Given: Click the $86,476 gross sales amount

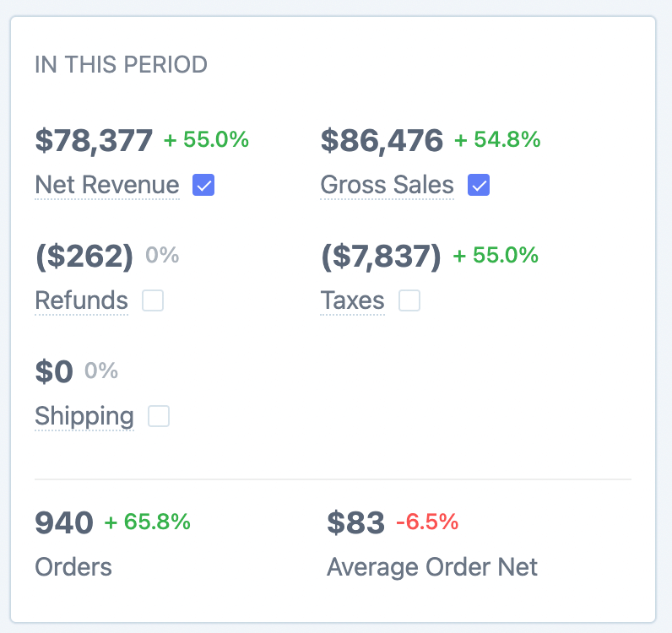Looking at the screenshot, I should pos(382,140).
